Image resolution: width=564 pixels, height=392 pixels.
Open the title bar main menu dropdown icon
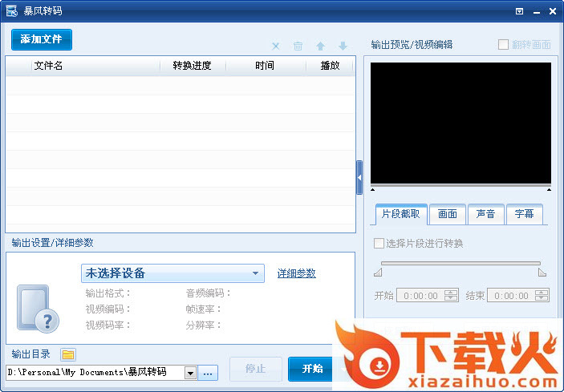(x=519, y=11)
